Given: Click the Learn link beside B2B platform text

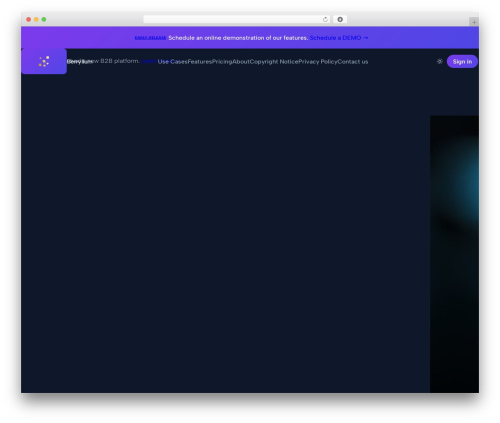Looking at the screenshot, I should pos(148,61).
